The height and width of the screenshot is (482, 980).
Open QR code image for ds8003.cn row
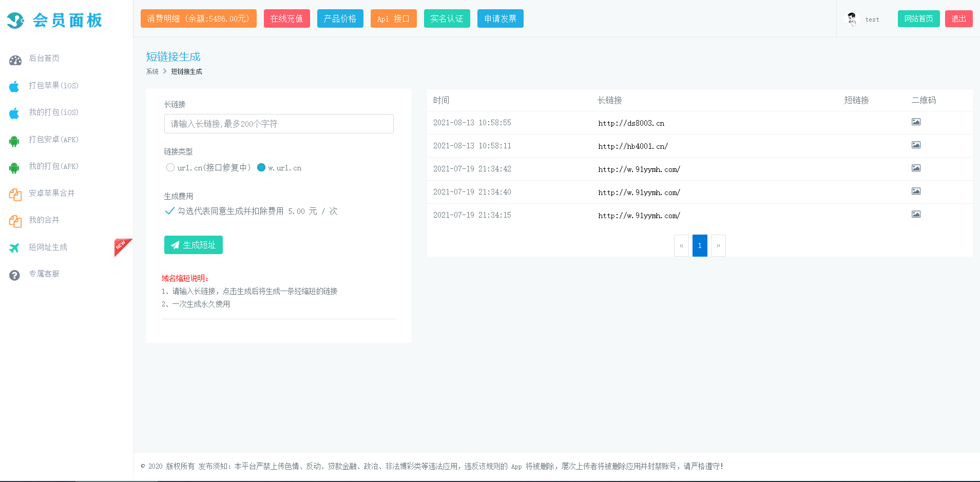(916, 122)
